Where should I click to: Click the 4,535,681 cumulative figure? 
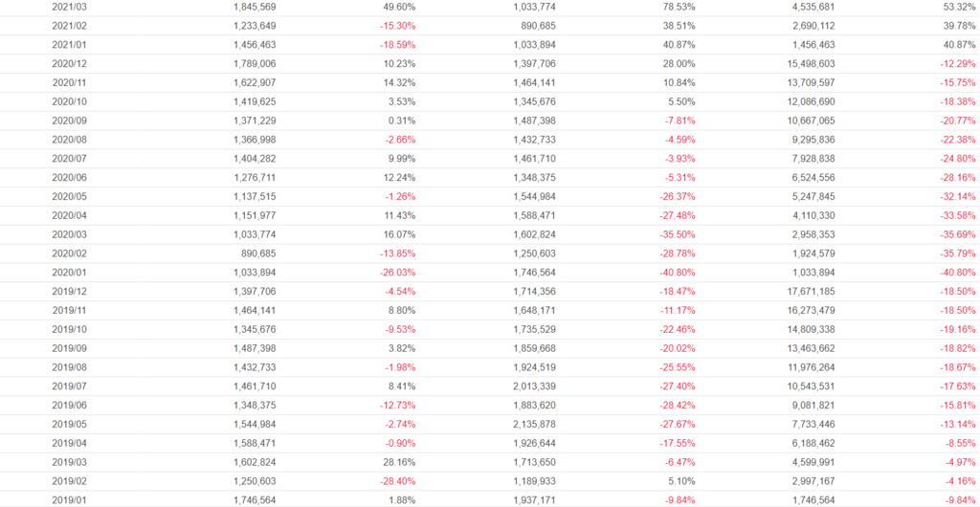(x=808, y=7)
